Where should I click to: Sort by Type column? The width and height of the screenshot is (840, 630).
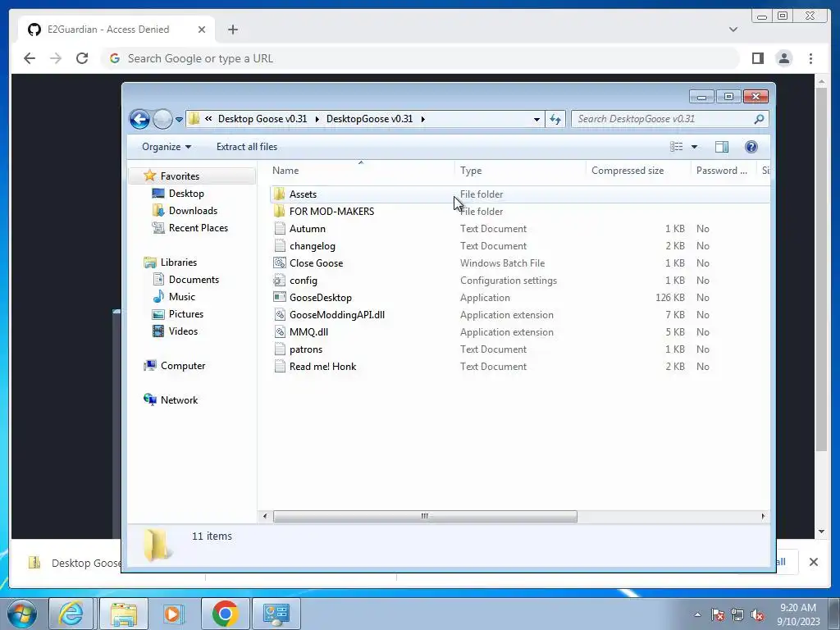[x=520, y=171]
